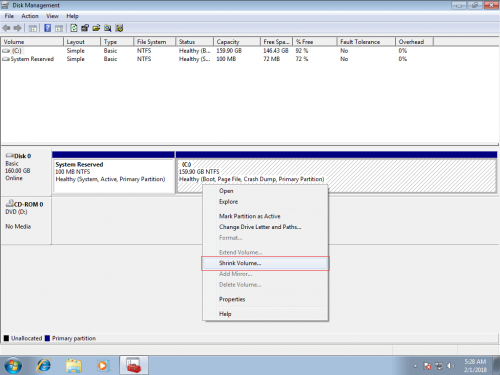
Task: Toggle the Show/Hide Action Pane icon
Action: click(x=59, y=28)
